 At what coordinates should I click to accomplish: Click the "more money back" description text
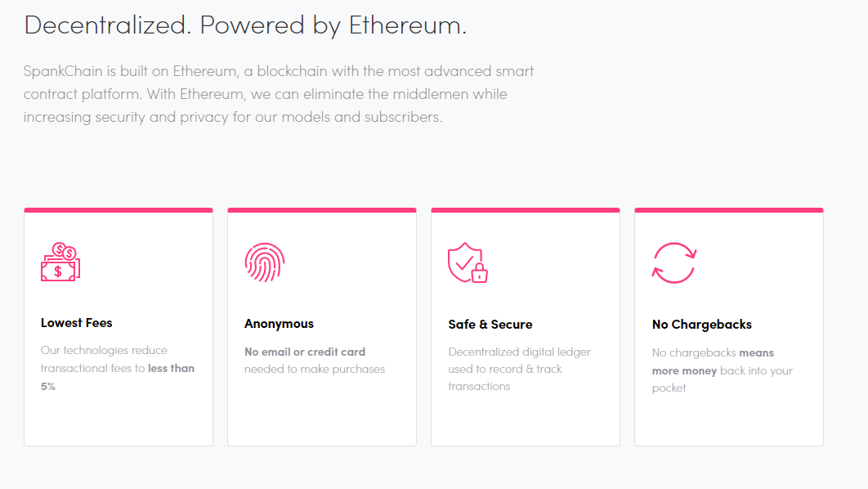[723, 370]
